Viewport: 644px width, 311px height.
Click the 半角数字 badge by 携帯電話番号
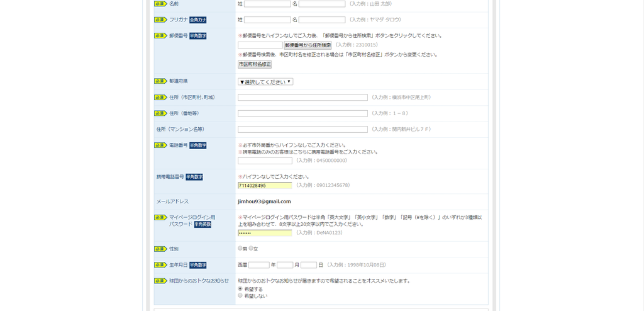[x=194, y=177]
